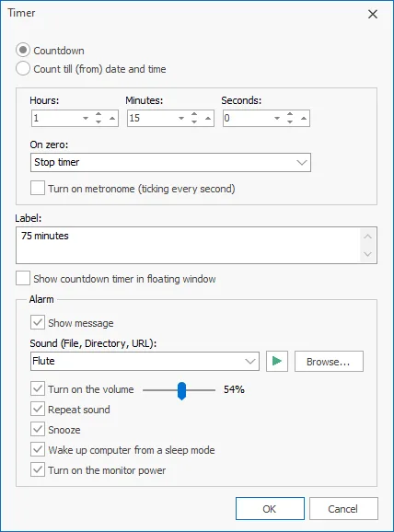Screen dimensions: 394x532
Task: Toggle Turn on the volume checkbox
Action: 38,388
